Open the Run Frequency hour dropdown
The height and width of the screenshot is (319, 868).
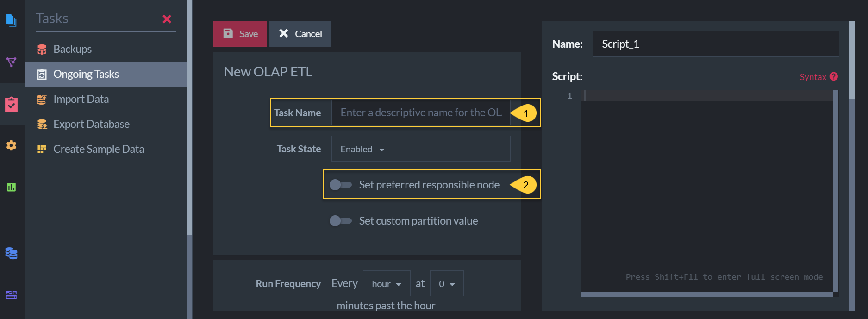click(x=387, y=283)
